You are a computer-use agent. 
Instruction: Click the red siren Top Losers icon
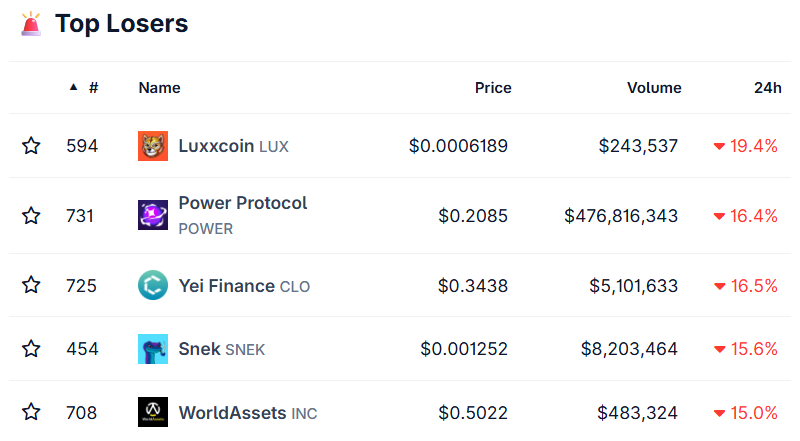[x=31, y=24]
